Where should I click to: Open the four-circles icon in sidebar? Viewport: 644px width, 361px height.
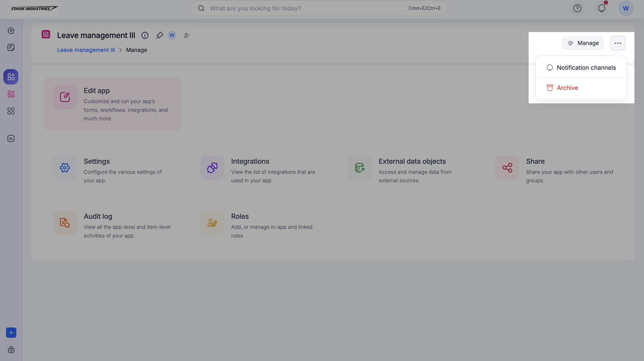point(11,111)
